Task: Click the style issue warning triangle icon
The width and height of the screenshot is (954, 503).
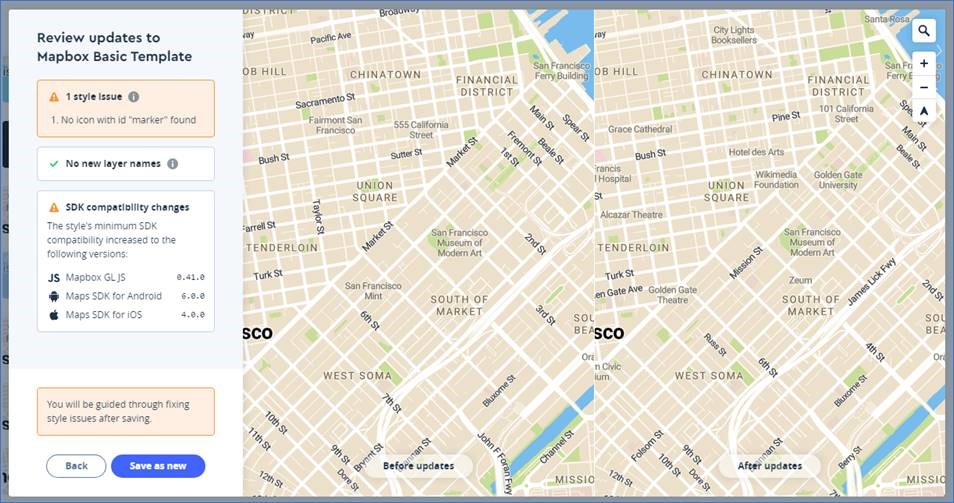Action: coord(54,97)
